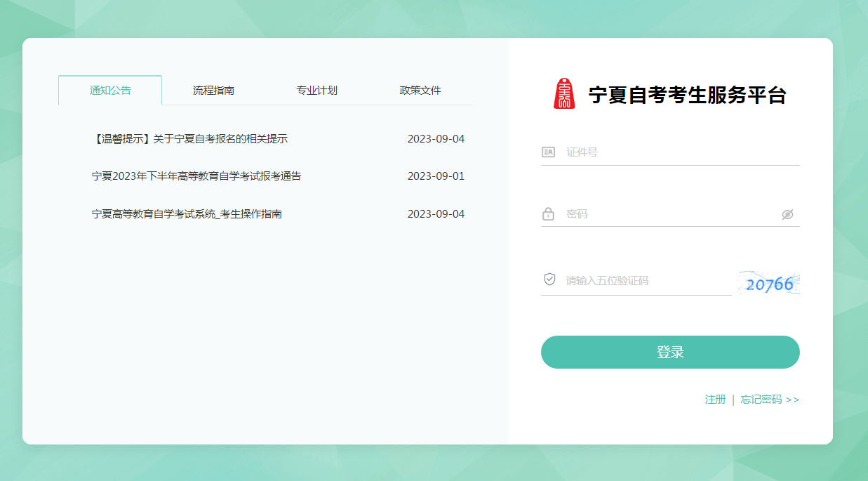Click the red seal logo icon
The height and width of the screenshot is (481, 868).
(x=564, y=94)
